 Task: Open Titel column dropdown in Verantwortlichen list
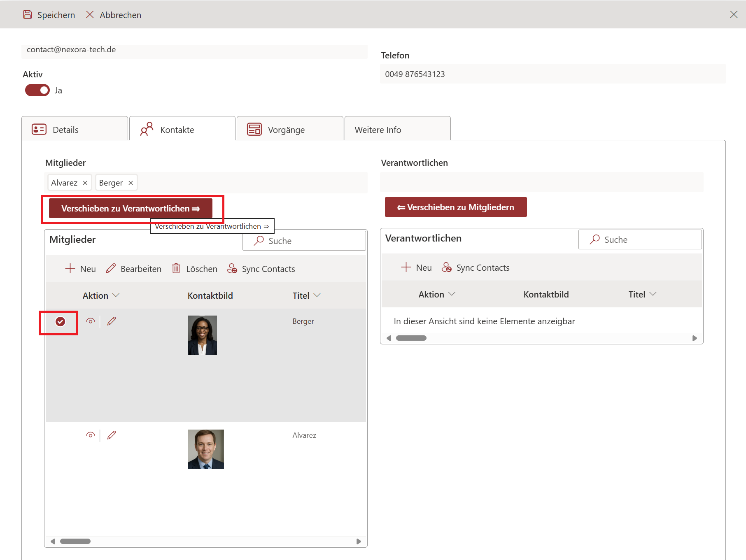click(653, 294)
